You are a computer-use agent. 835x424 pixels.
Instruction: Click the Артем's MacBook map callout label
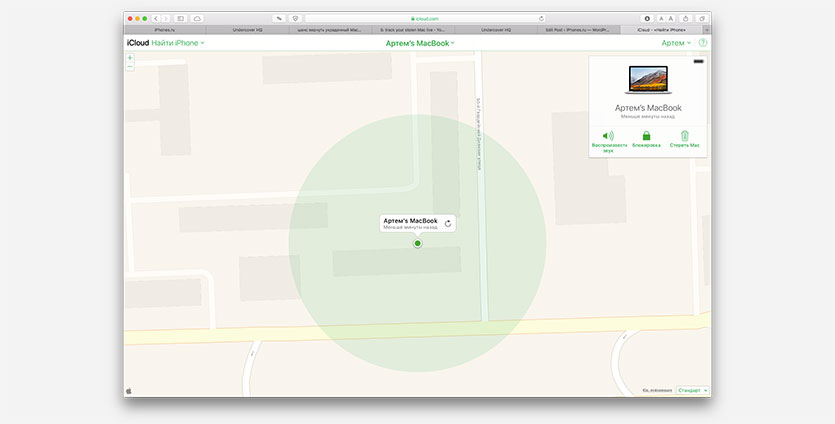tap(411, 221)
